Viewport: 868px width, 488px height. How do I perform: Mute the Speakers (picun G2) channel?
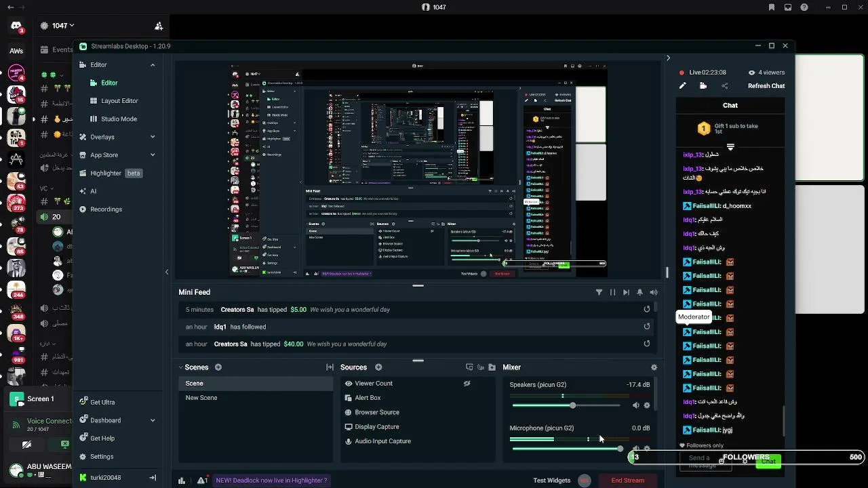pos(635,405)
